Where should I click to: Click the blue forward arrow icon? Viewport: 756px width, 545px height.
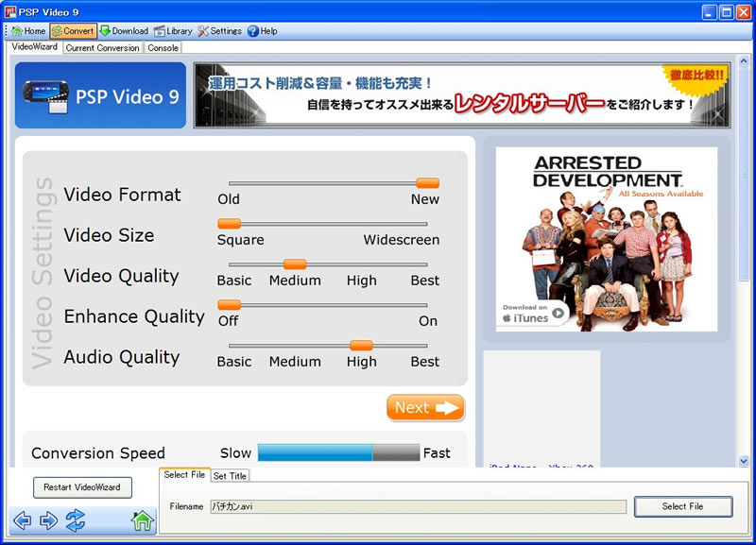(49, 520)
